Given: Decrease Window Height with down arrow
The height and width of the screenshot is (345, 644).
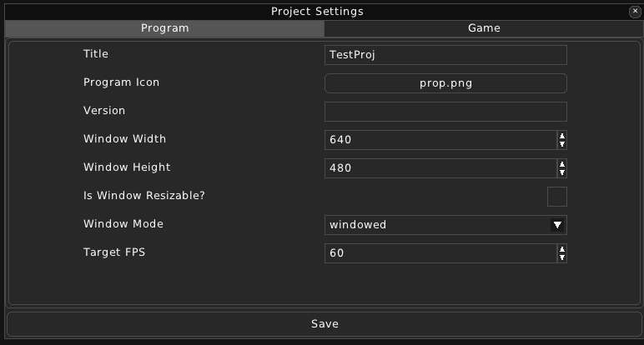Looking at the screenshot, I should [x=562, y=172].
